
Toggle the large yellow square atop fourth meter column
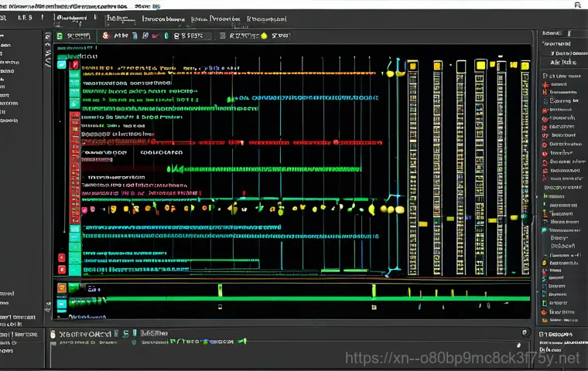click(x=480, y=66)
